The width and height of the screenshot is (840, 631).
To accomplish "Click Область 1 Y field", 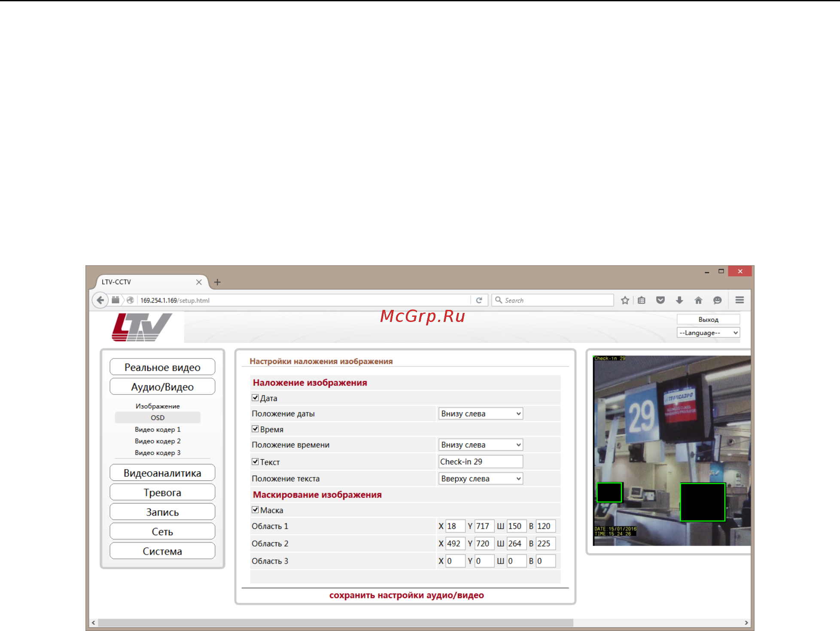I will click(484, 526).
